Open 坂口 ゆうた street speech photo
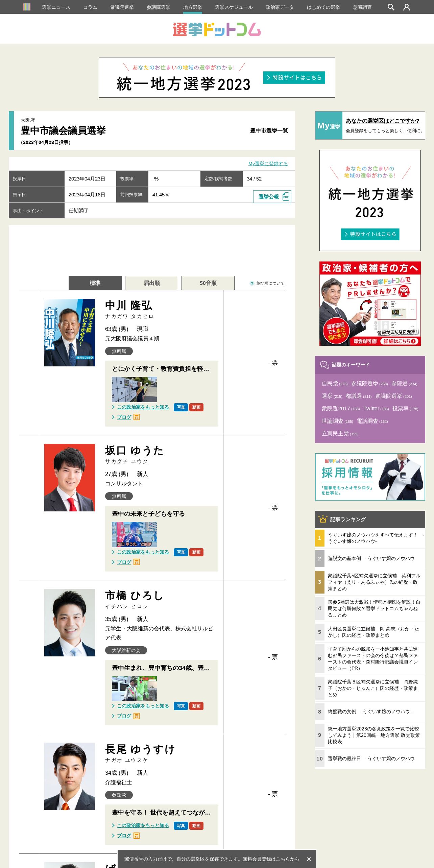434x868 pixels. pyautogui.click(x=134, y=534)
